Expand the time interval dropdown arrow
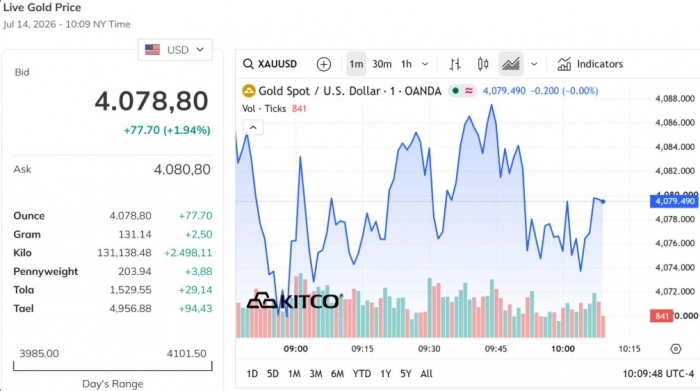 click(x=425, y=64)
